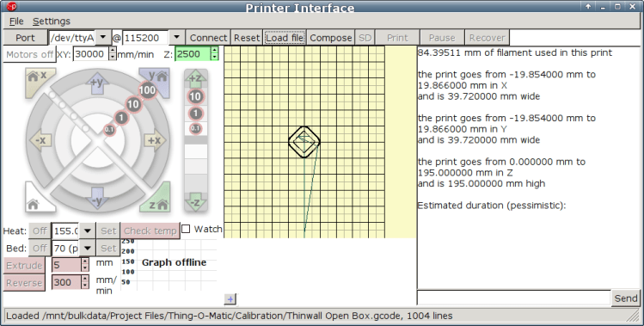Click the SD button
This screenshot has height=326, width=644.
click(x=365, y=38)
